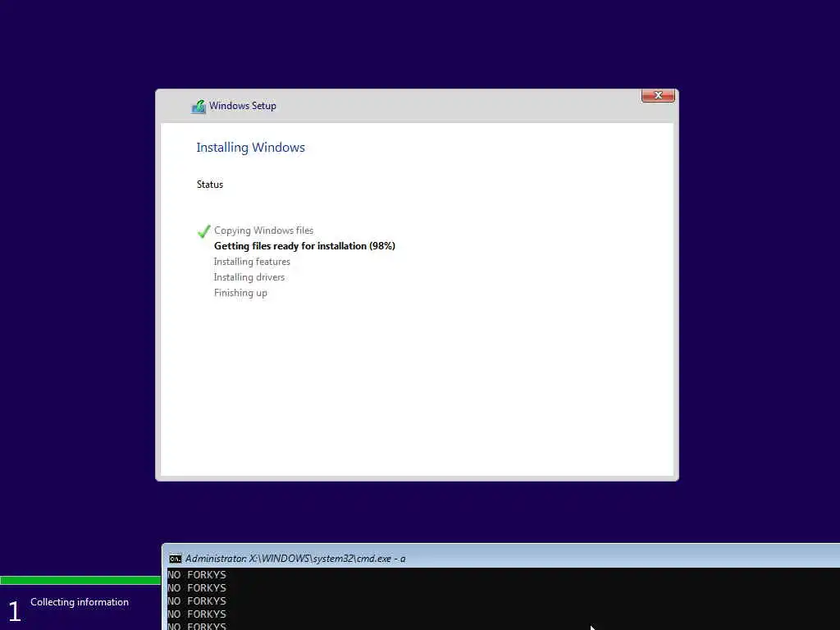Viewport: 840px width, 630px height.
Task: Click the cmd.exe window icon
Action: pos(176,559)
